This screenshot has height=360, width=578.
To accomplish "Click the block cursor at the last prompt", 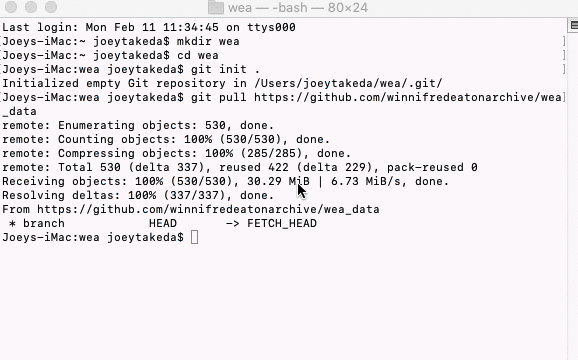I will click(195, 237).
